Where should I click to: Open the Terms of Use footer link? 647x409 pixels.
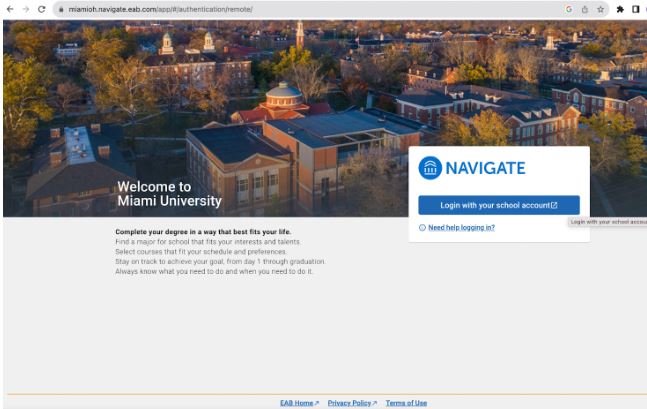pyautogui.click(x=406, y=403)
